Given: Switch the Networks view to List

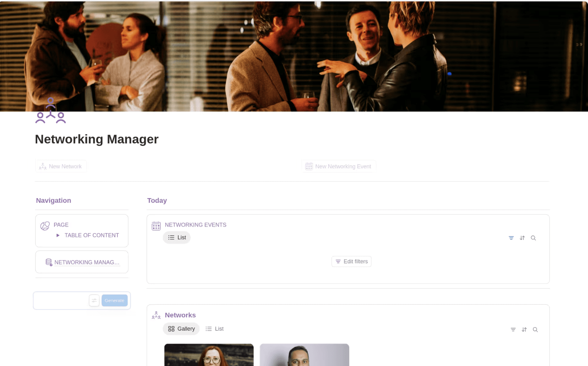Looking at the screenshot, I should point(214,329).
